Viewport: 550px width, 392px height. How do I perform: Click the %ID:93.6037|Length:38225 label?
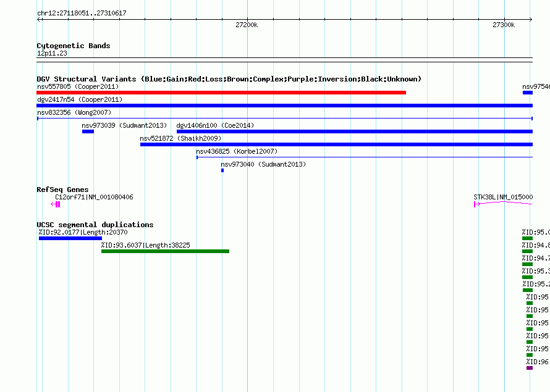tap(146, 245)
